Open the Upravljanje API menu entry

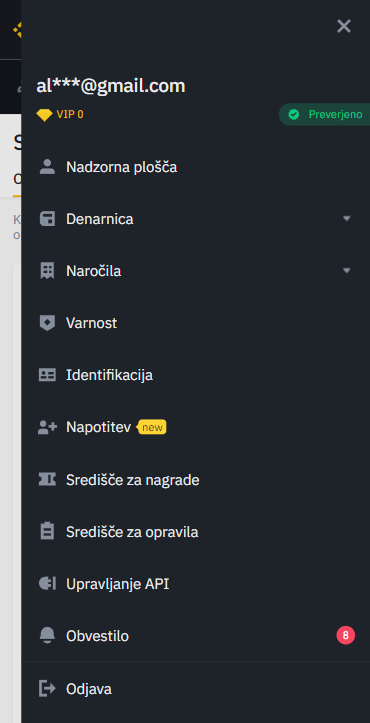pyautogui.click(x=196, y=584)
